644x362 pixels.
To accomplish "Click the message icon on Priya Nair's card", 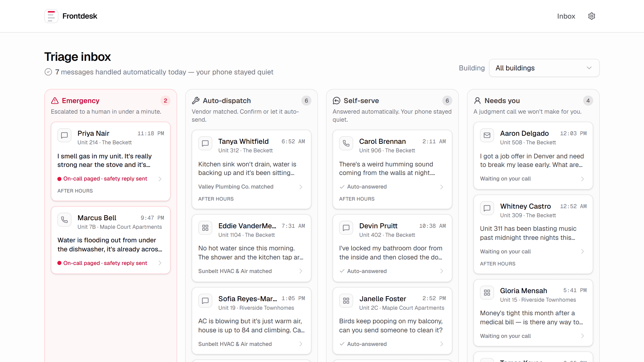I will [64, 135].
